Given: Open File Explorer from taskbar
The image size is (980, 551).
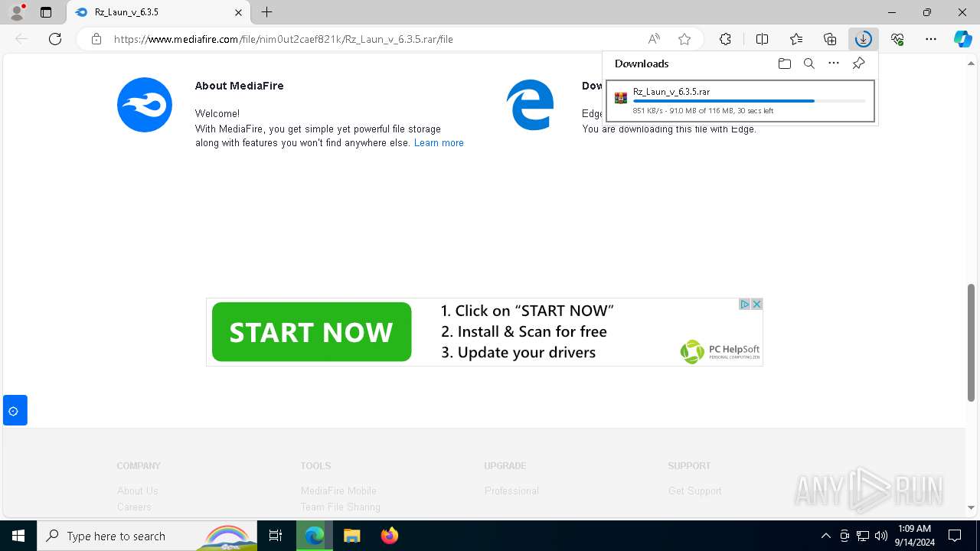Looking at the screenshot, I should (351, 536).
